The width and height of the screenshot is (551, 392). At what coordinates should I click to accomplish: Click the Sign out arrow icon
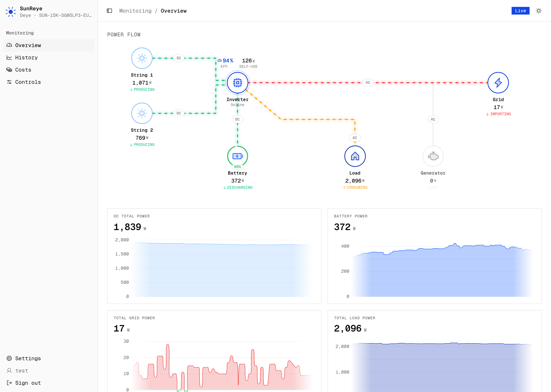click(x=9, y=383)
